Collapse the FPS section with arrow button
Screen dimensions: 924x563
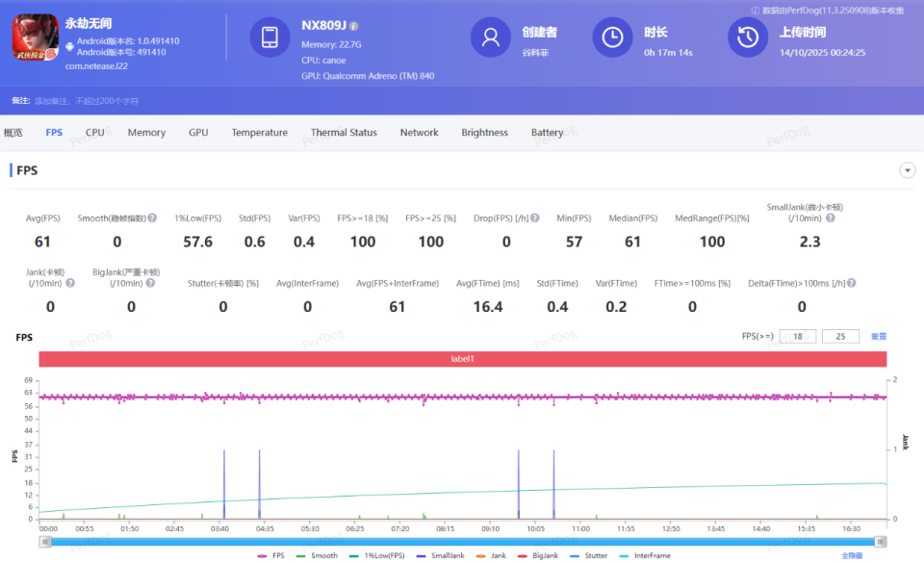click(907, 170)
